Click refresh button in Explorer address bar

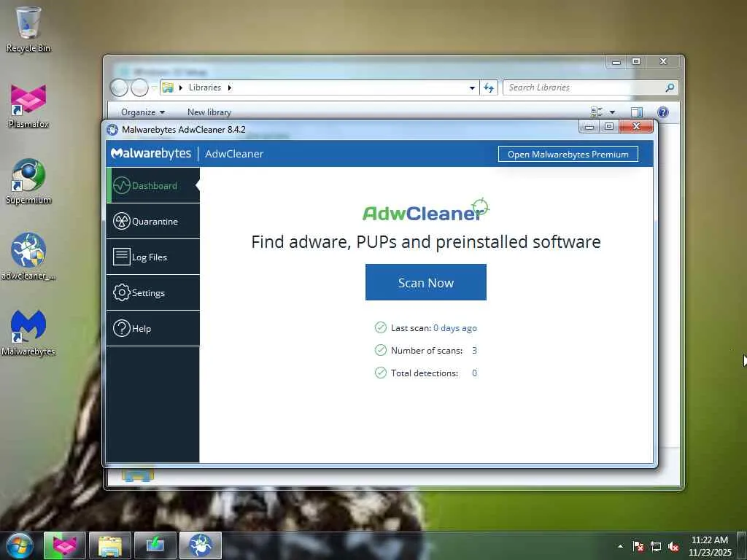coord(489,87)
